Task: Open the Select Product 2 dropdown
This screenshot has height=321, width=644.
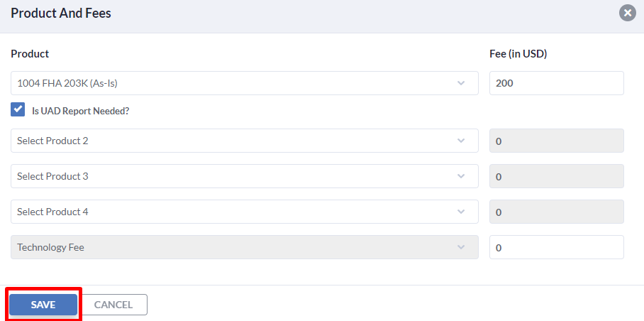Action: coord(245,141)
